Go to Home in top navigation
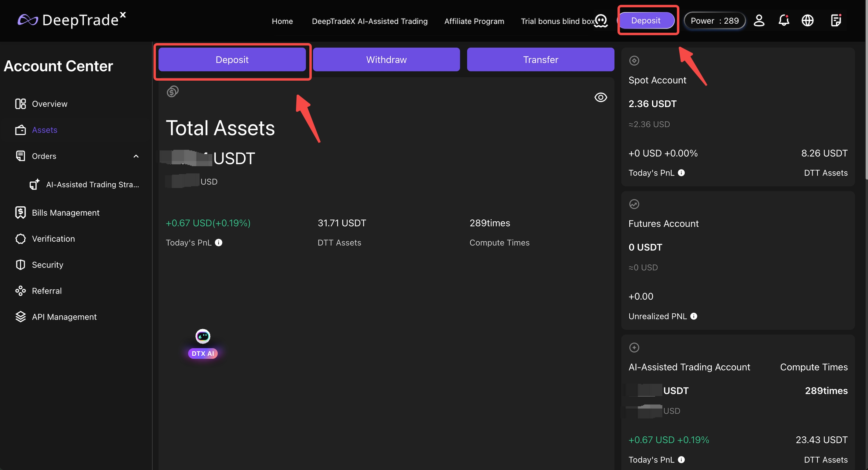The width and height of the screenshot is (868, 470). click(x=282, y=21)
